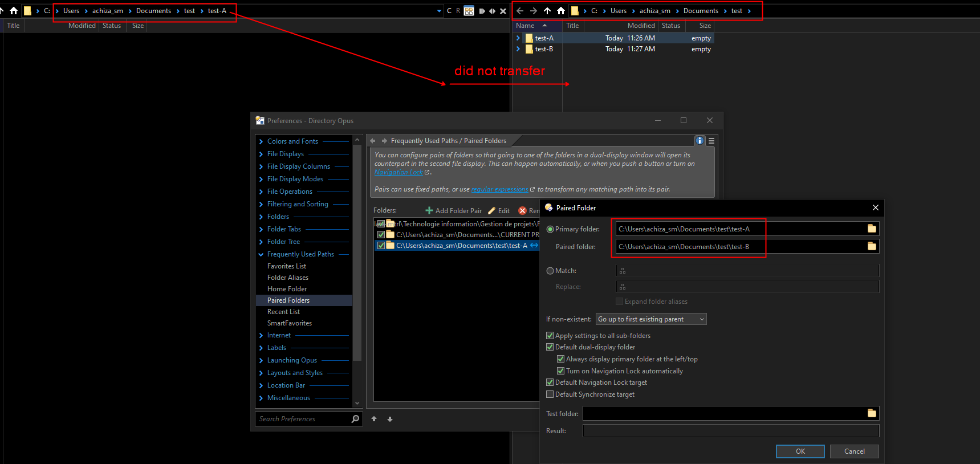The width and height of the screenshot is (980, 464).
Task: Open the If non-existent dropdown
Action: pyautogui.click(x=650, y=319)
